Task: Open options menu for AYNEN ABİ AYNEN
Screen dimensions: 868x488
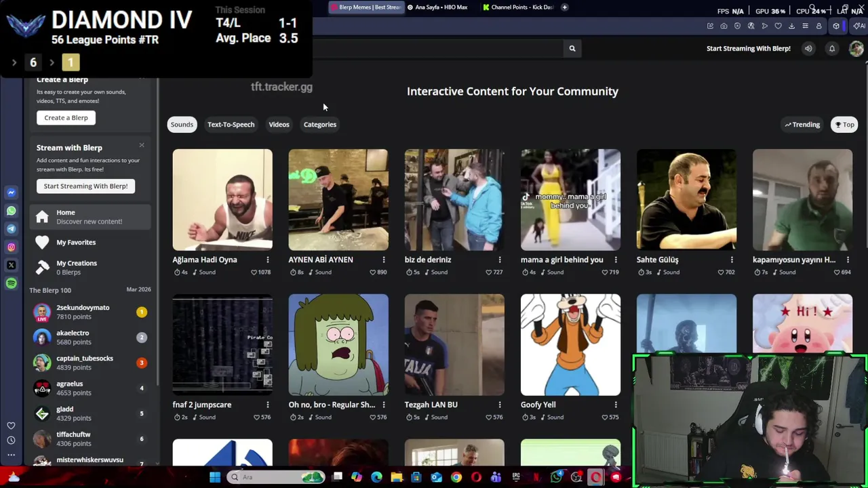Action: pos(383,260)
